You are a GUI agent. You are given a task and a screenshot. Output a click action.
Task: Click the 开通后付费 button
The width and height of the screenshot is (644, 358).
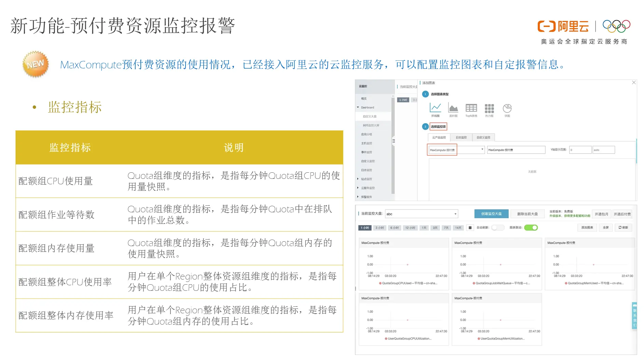[x=622, y=214]
